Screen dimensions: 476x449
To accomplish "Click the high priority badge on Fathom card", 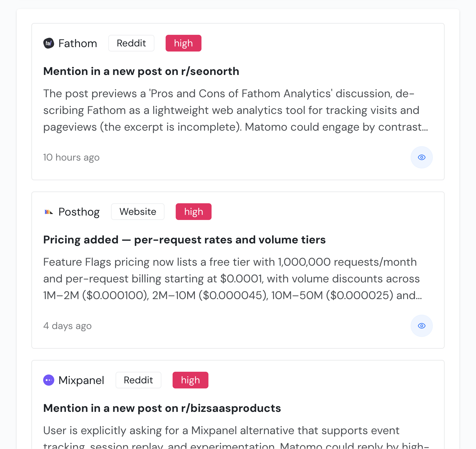I will pyautogui.click(x=183, y=43).
